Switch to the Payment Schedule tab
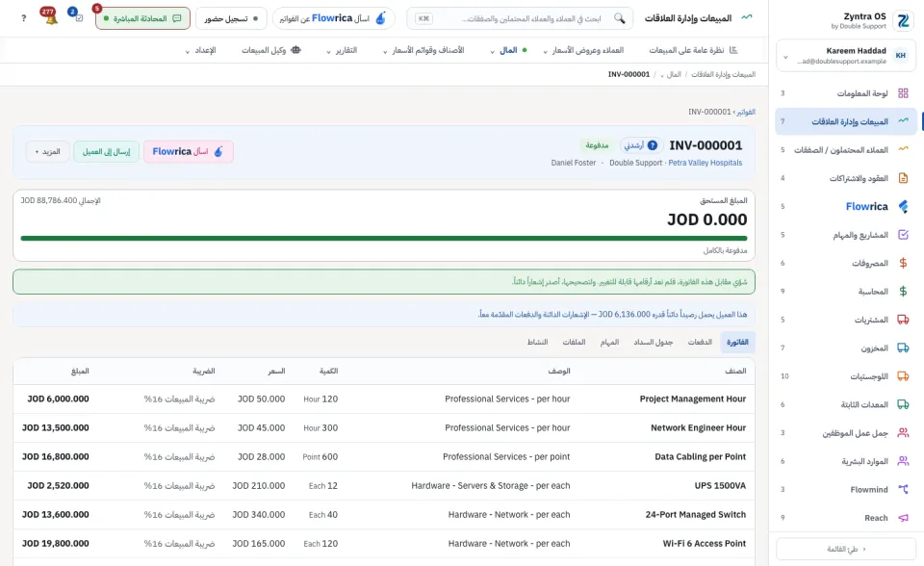924x566 pixels. pyautogui.click(x=653, y=342)
